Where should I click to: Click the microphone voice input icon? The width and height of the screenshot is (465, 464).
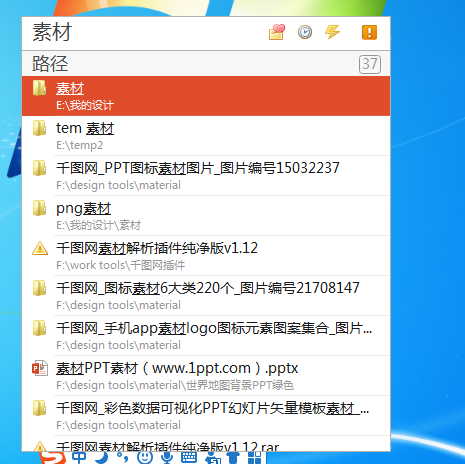coord(166,457)
